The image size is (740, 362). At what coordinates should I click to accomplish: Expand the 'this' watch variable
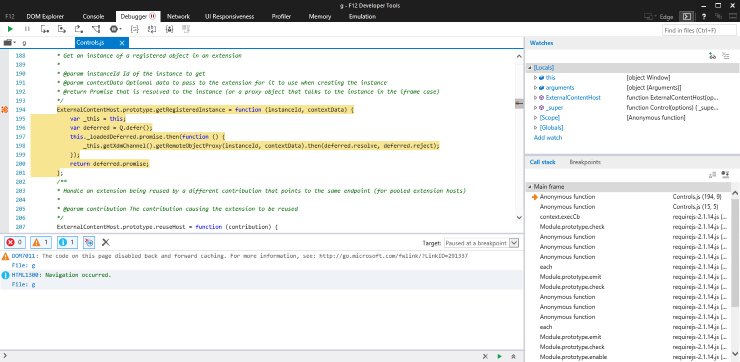[x=535, y=77]
